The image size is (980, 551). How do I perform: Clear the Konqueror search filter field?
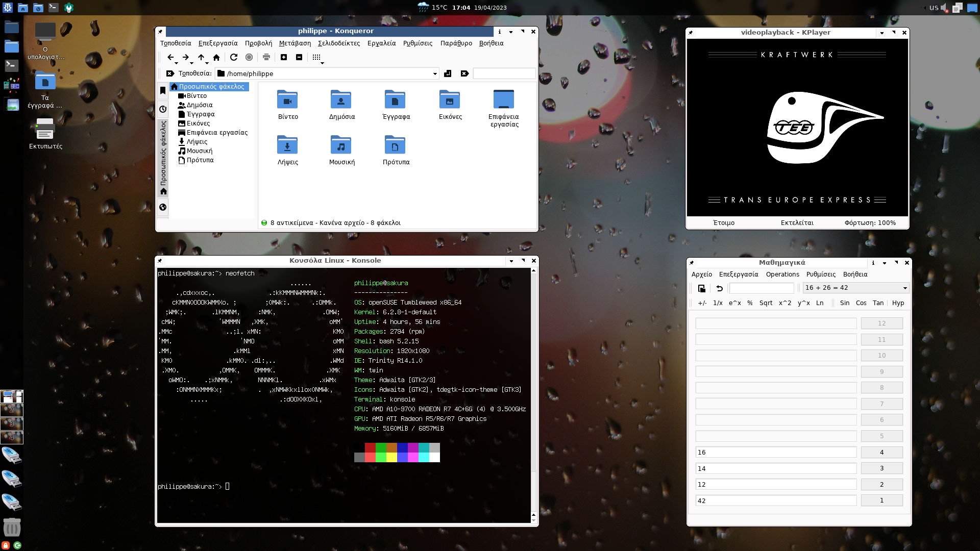click(464, 73)
